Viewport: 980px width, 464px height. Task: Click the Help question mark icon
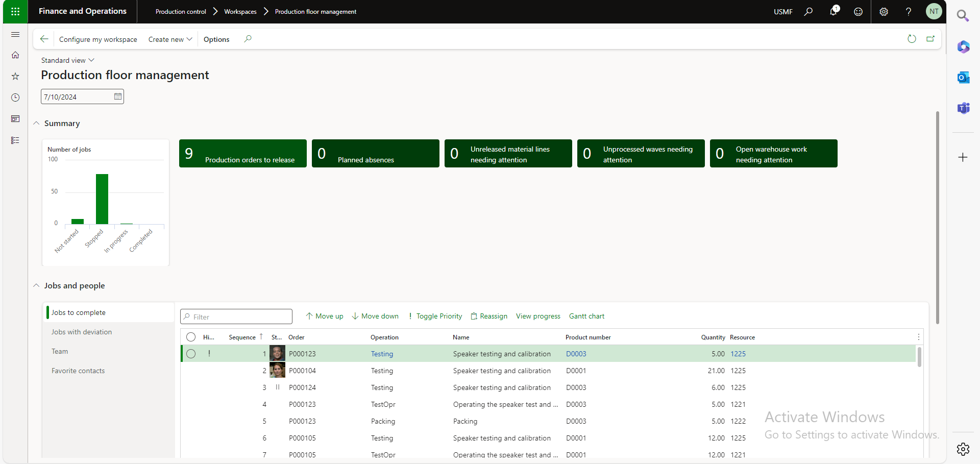[908, 11]
